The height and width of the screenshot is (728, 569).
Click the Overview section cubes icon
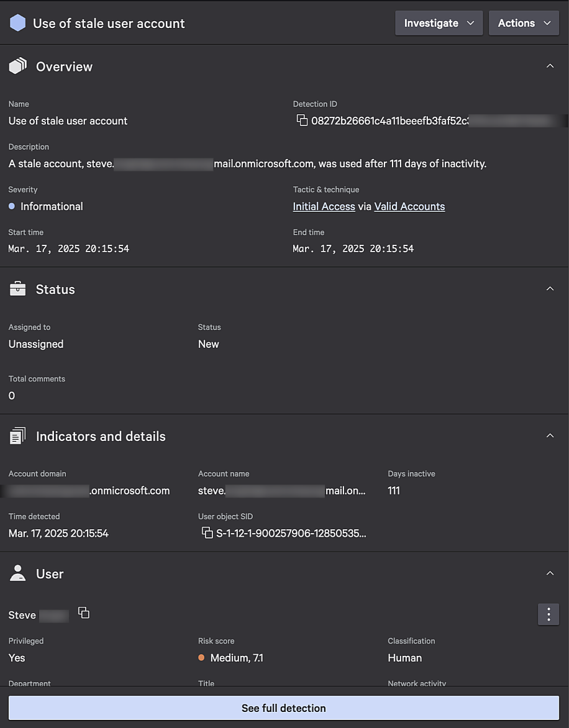click(17, 66)
